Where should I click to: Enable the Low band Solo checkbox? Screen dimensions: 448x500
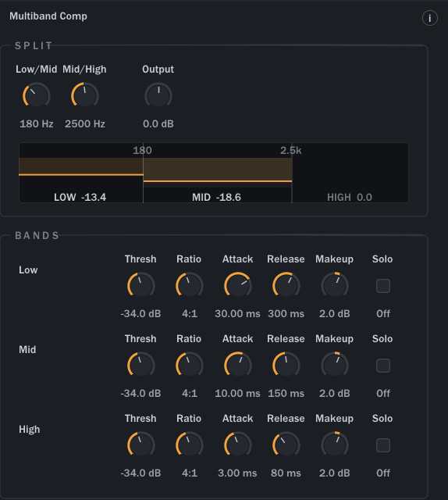pos(383,286)
